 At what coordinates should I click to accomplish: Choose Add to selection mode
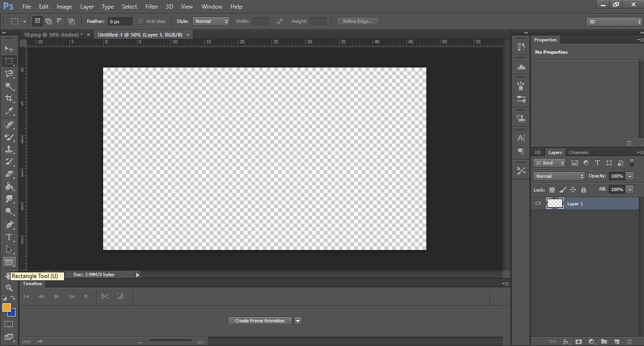click(x=48, y=21)
